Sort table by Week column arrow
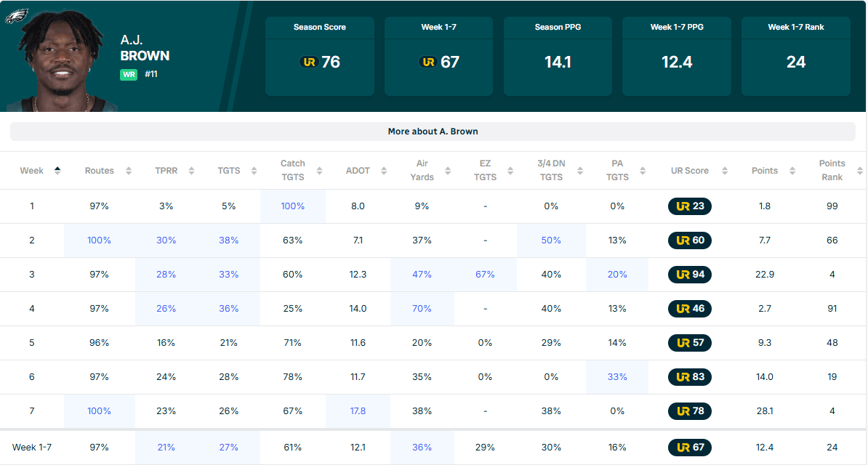868x465 pixels. (x=57, y=171)
